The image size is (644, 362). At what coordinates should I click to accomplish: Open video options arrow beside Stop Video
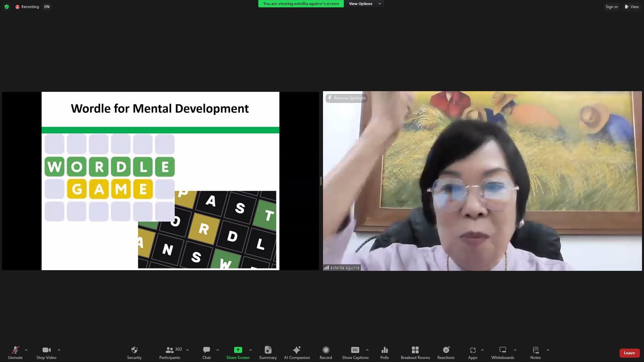tap(59, 350)
